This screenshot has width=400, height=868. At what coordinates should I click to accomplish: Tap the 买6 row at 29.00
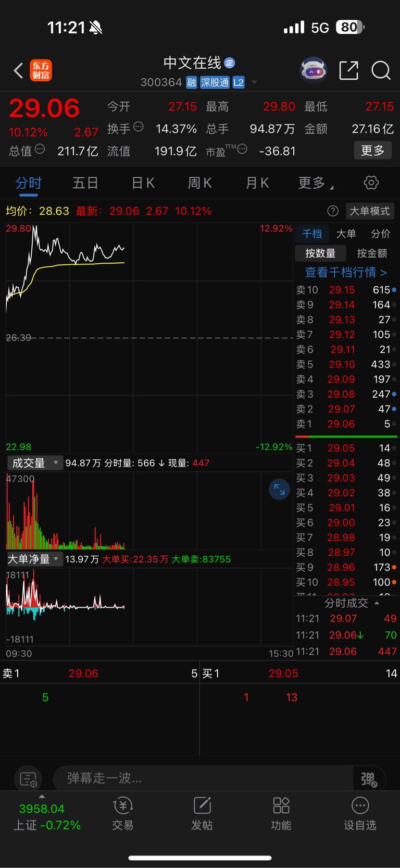click(346, 522)
